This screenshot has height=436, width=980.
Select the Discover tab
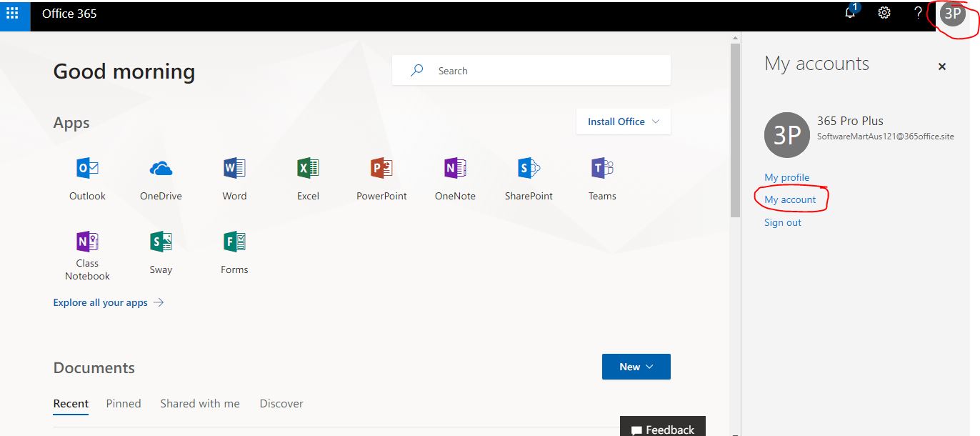point(281,404)
